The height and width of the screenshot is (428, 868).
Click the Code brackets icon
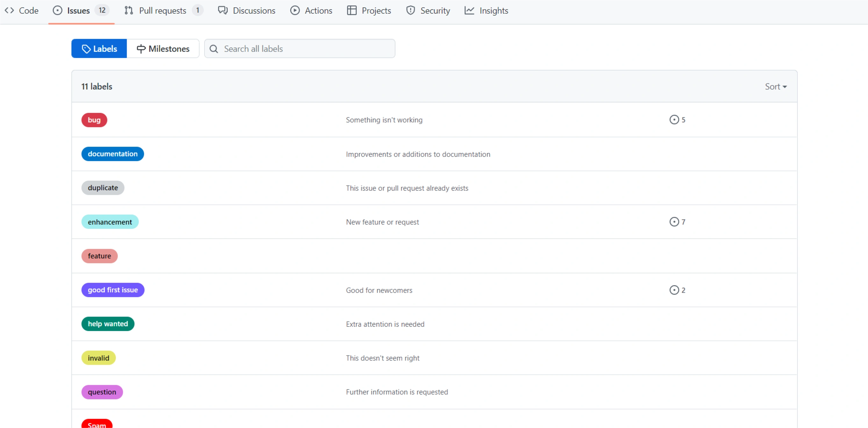(9, 11)
